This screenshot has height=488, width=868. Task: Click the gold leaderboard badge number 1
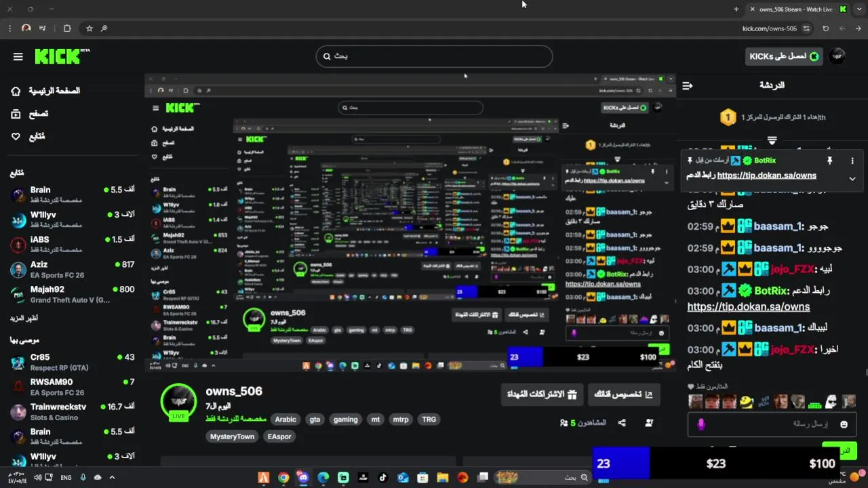click(x=728, y=117)
